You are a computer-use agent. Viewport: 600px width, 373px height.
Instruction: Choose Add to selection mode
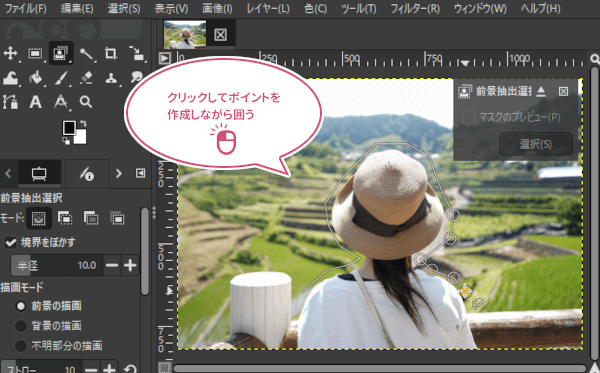(x=65, y=218)
